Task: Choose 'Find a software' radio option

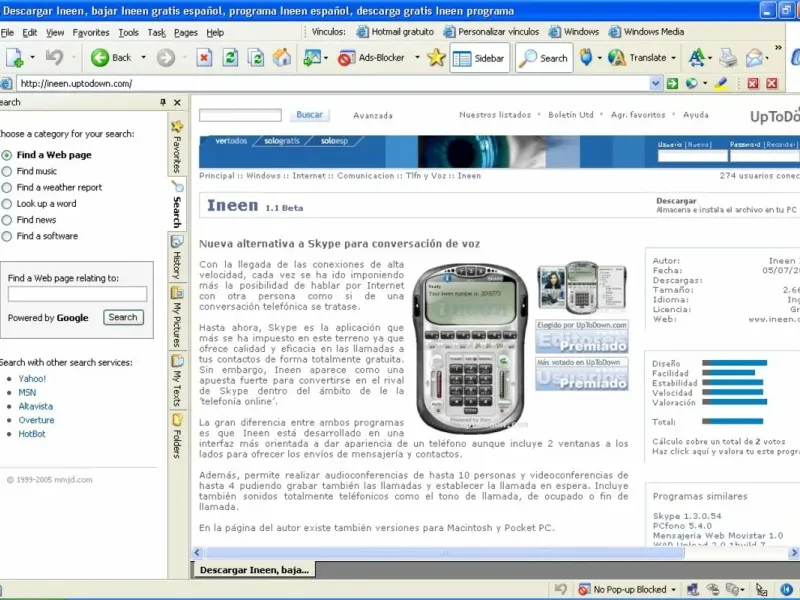Action: (7, 237)
